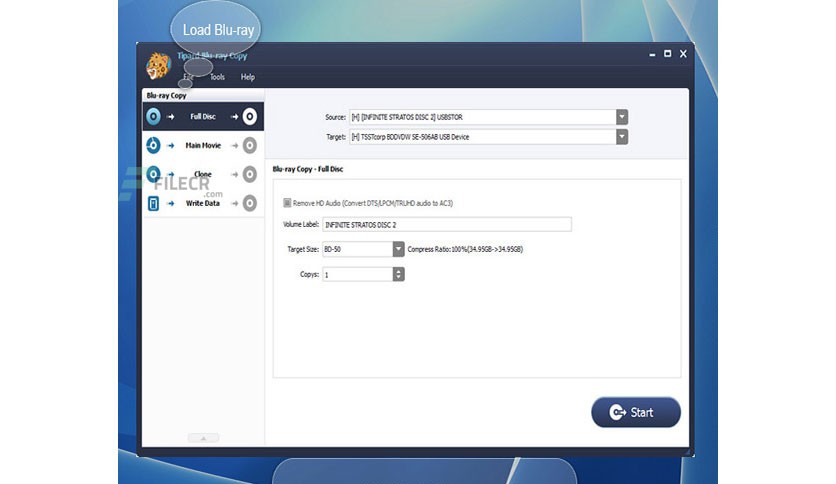
Task: Click the Write Data target disc icon
Action: [250, 203]
